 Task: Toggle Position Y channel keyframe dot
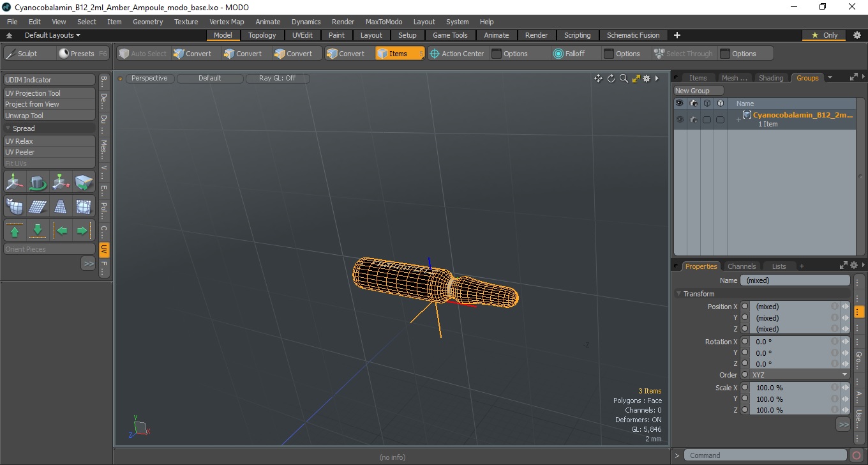[x=744, y=317]
